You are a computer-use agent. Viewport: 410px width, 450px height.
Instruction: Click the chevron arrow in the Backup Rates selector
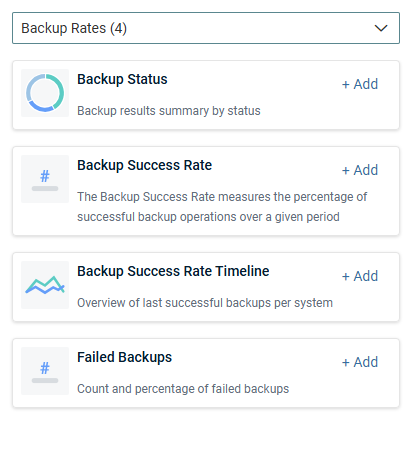tap(381, 28)
